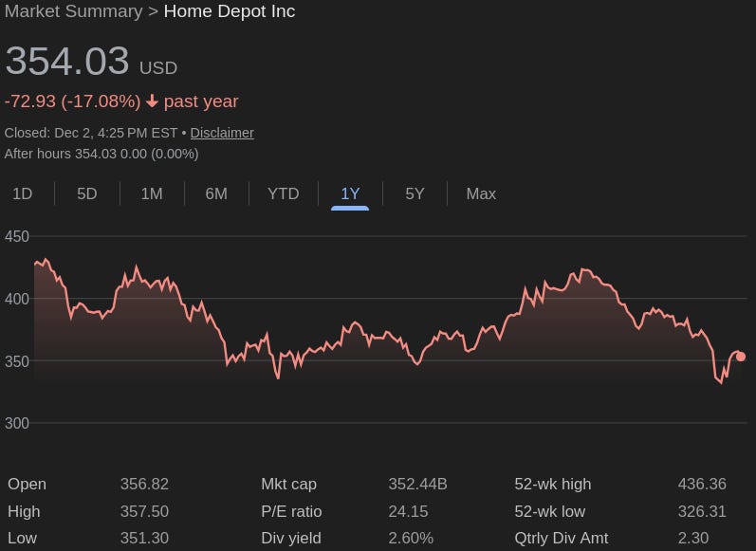Switch chart to 1M range

152,193
